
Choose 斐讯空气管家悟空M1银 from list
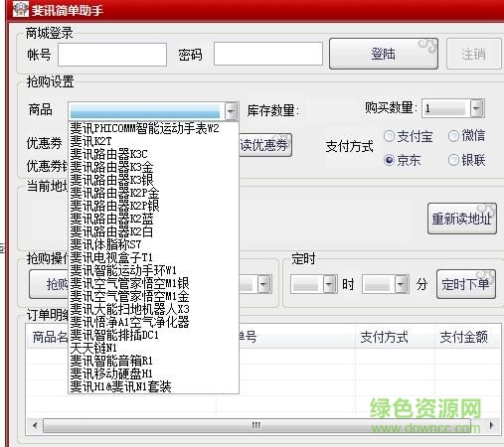click(x=153, y=283)
